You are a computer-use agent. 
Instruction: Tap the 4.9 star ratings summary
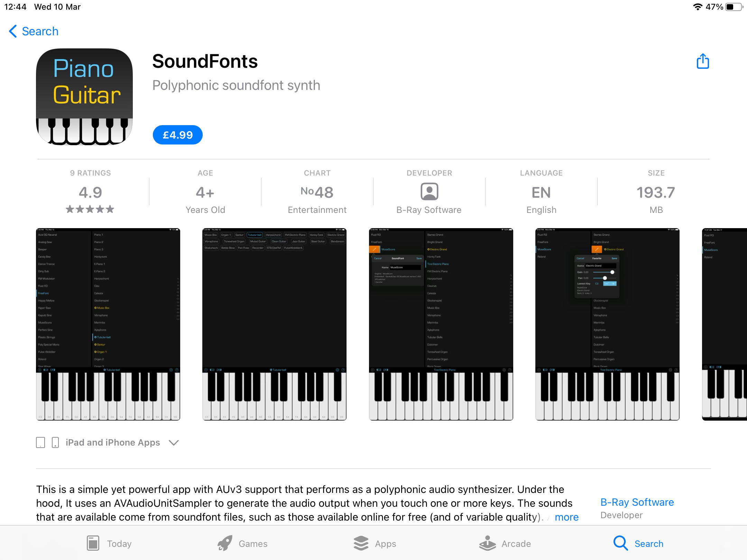(90, 192)
